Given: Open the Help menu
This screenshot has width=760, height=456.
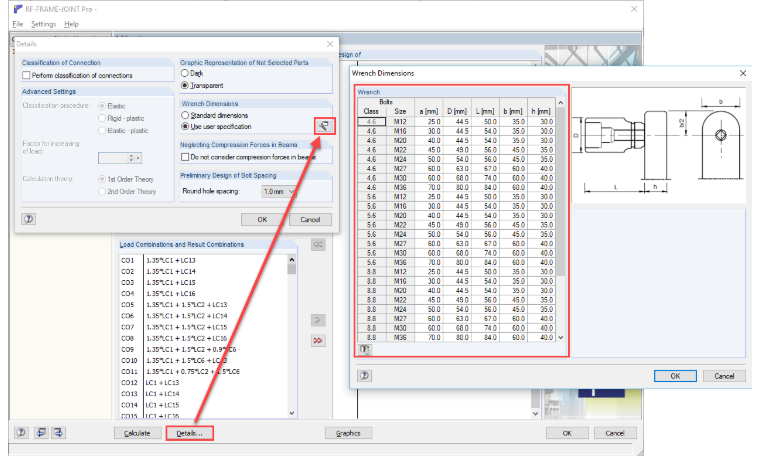Looking at the screenshot, I should click(71, 24).
